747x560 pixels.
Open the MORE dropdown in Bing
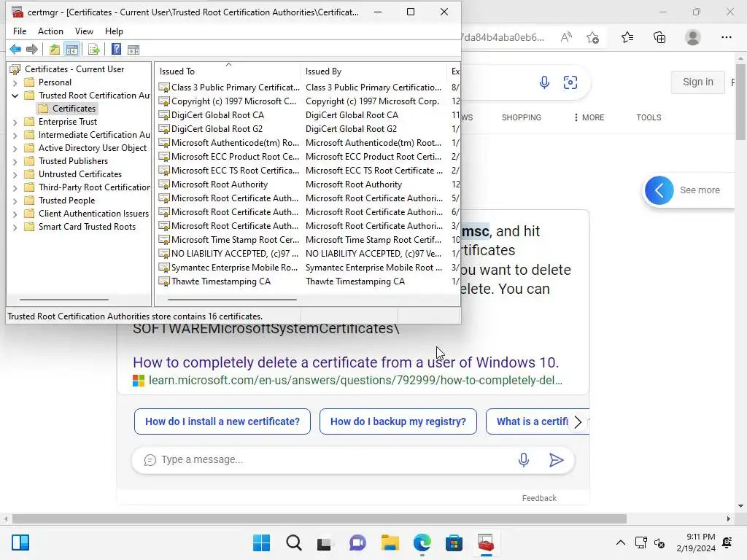point(589,117)
